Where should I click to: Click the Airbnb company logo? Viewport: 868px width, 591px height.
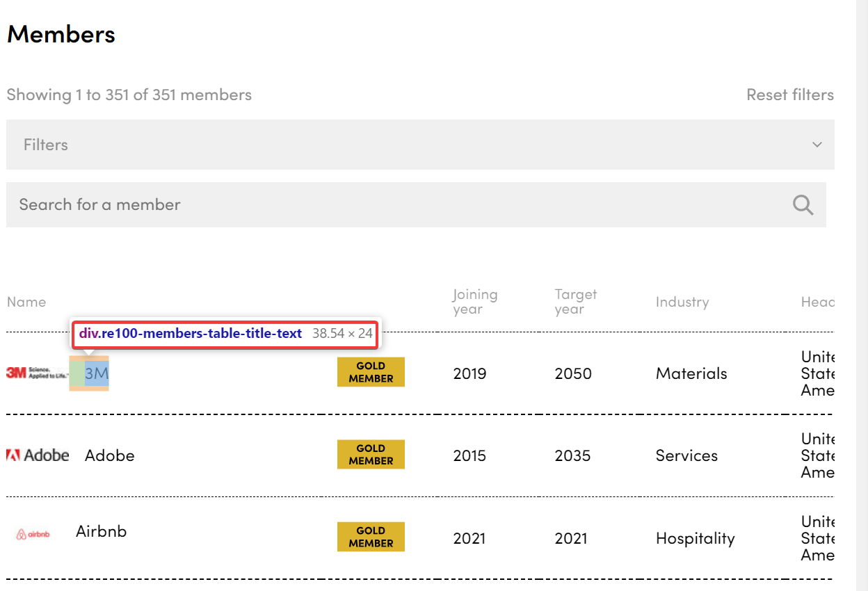tap(33, 535)
